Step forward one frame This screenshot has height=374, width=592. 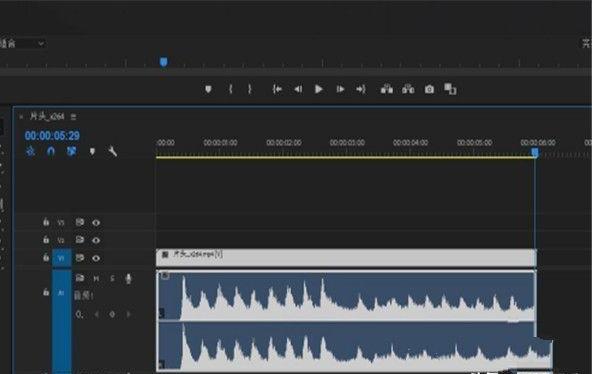(340, 89)
